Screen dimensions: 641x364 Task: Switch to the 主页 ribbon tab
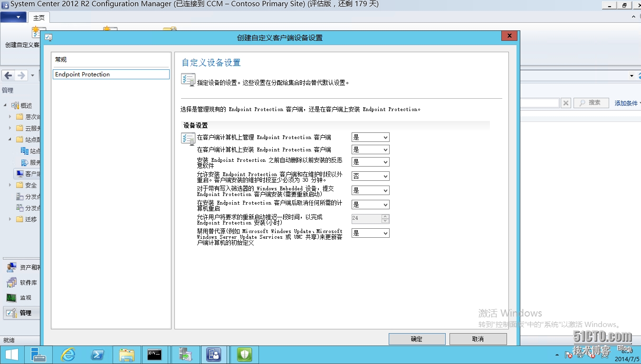tap(38, 18)
